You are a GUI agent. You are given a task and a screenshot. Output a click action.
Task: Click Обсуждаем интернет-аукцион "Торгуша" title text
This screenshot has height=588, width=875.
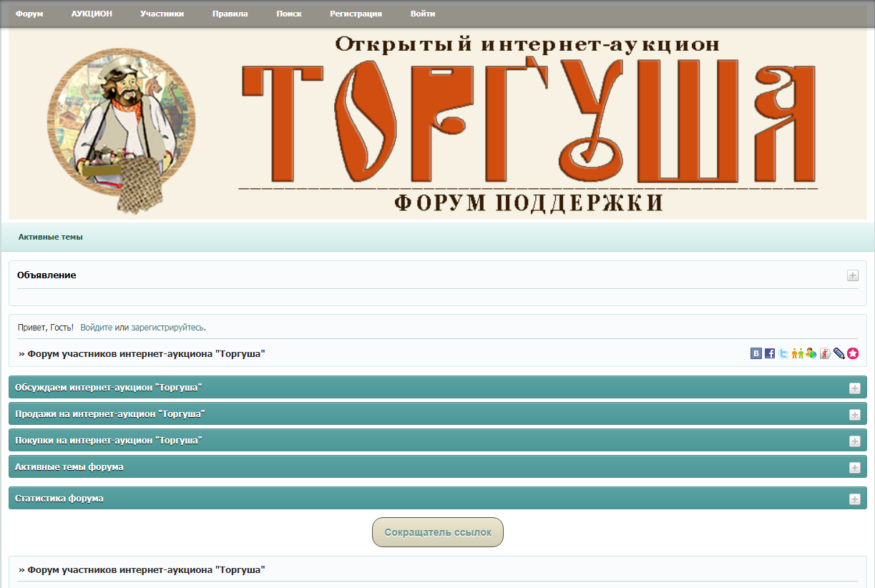click(x=109, y=387)
